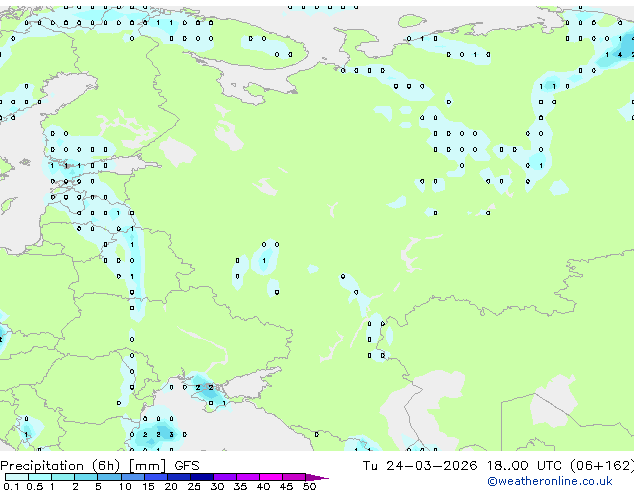Select the 0.5–1 mm legend color segment
634x490 pixels.
40,477
